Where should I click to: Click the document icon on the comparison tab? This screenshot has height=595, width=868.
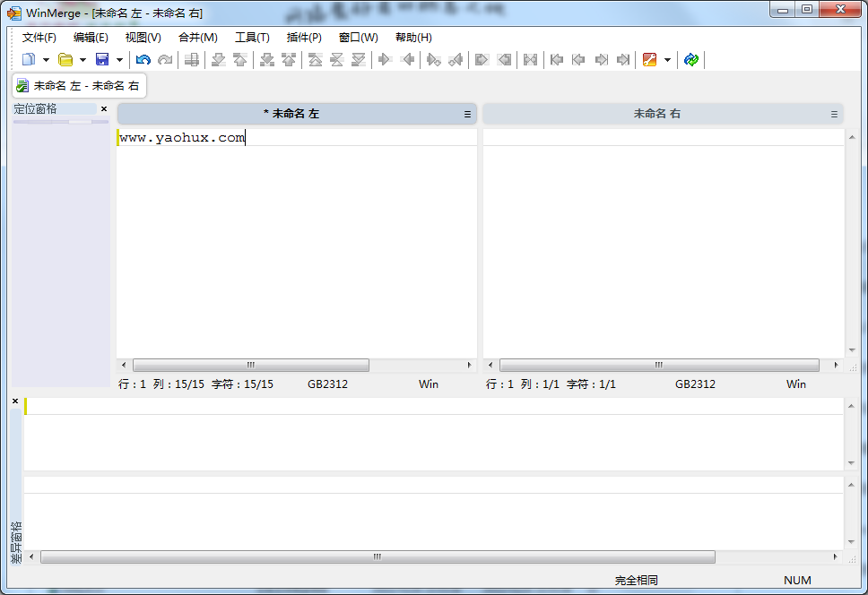(x=22, y=86)
